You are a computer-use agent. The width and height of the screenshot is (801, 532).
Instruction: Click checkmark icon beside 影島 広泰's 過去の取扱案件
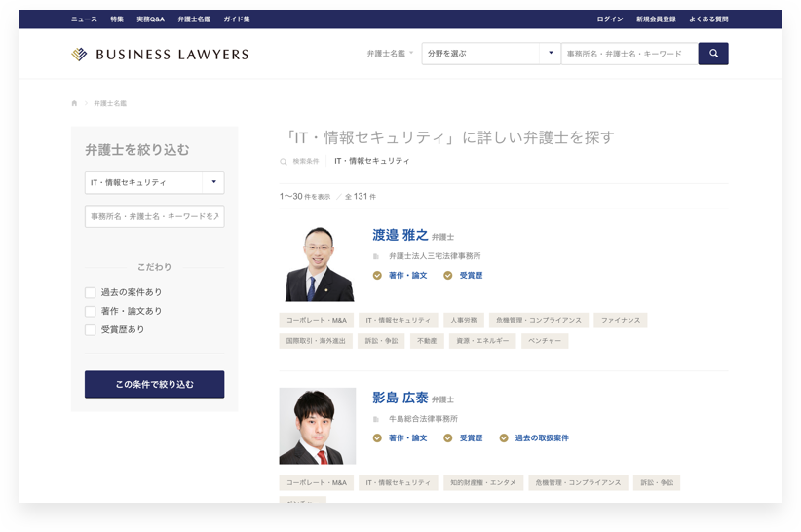coord(504,438)
